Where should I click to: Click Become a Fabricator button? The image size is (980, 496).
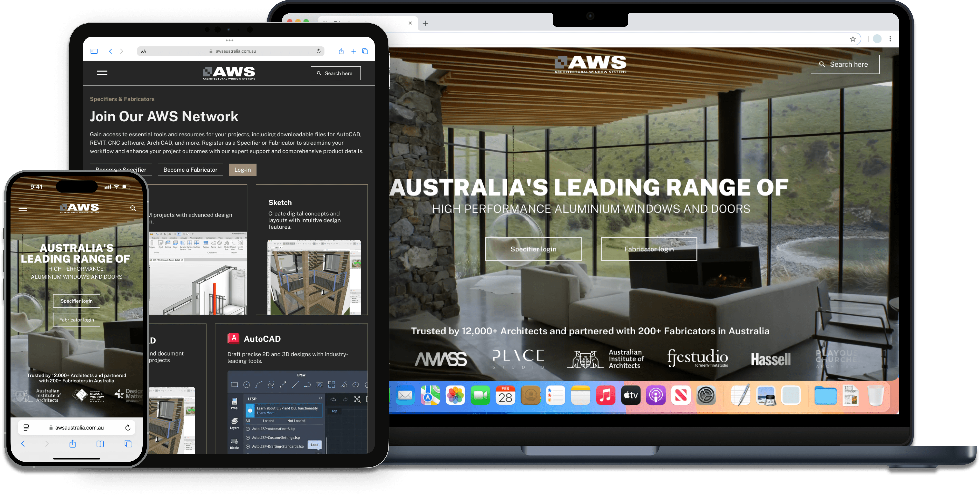pyautogui.click(x=190, y=170)
